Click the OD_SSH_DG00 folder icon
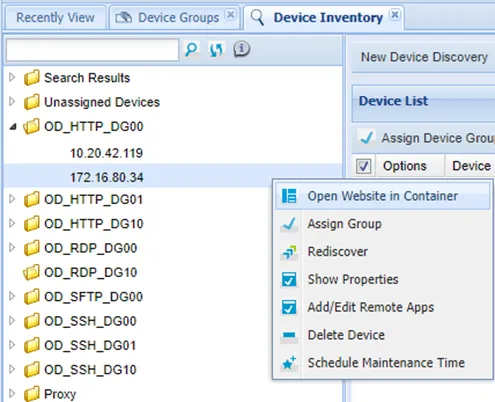Image resolution: width=495 pixels, height=402 pixels. 32,321
